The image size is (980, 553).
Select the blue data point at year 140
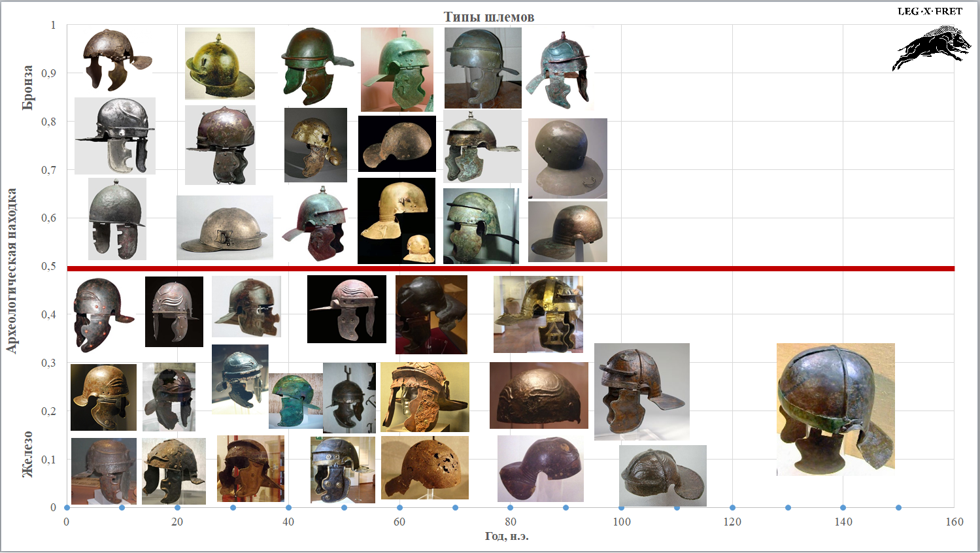click(x=843, y=508)
